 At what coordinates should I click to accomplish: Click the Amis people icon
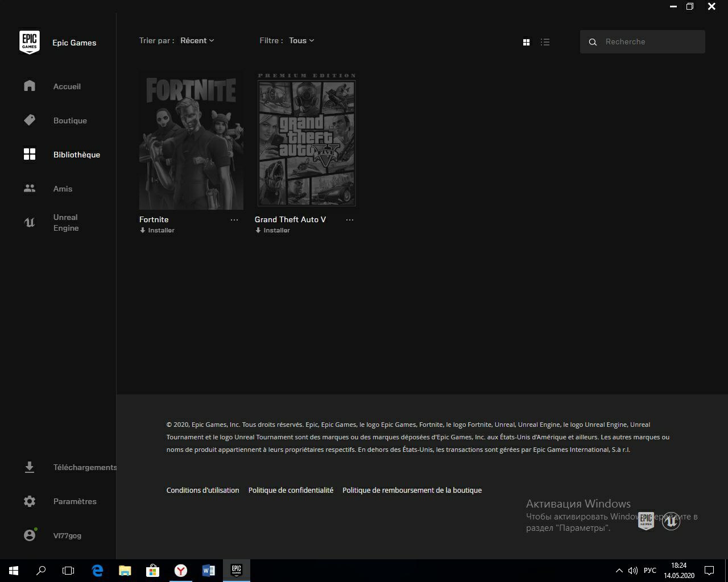[30, 188]
